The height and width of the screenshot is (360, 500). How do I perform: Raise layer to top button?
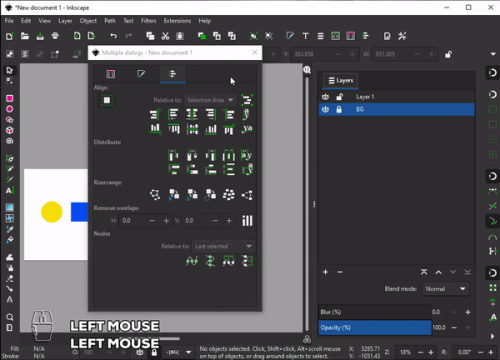click(x=424, y=272)
